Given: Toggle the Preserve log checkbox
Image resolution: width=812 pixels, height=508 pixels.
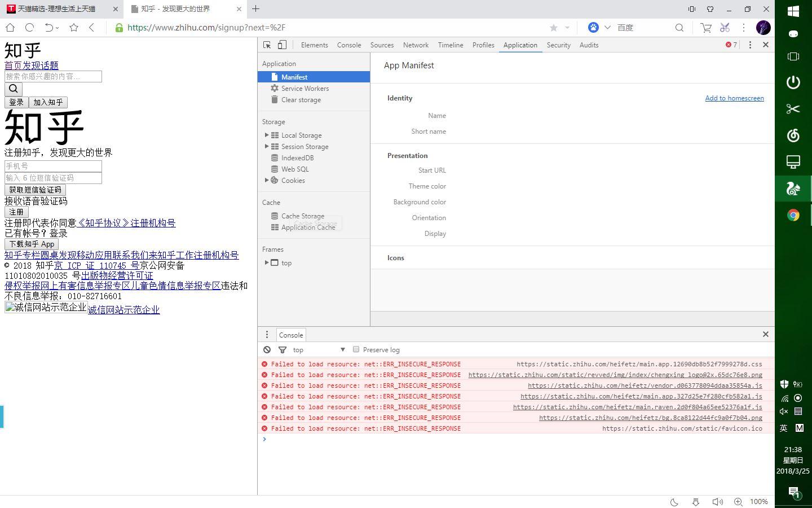Looking at the screenshot, I should [356, 349].
